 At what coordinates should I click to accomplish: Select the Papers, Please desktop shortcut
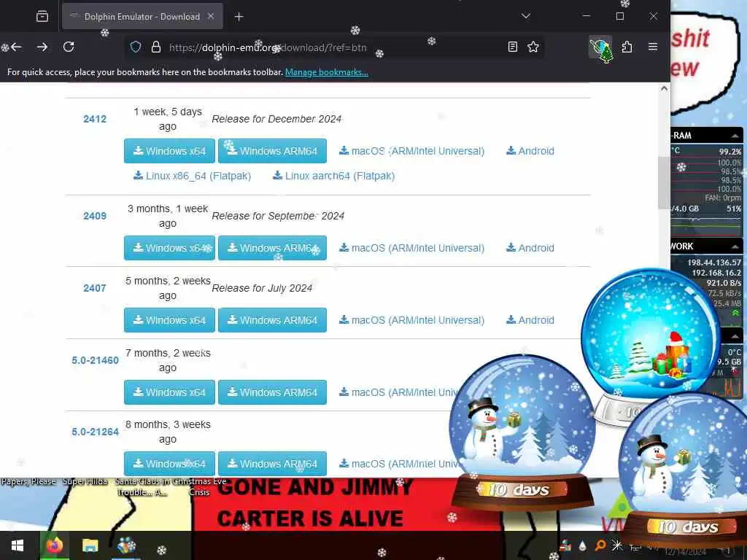click(28, 481)
